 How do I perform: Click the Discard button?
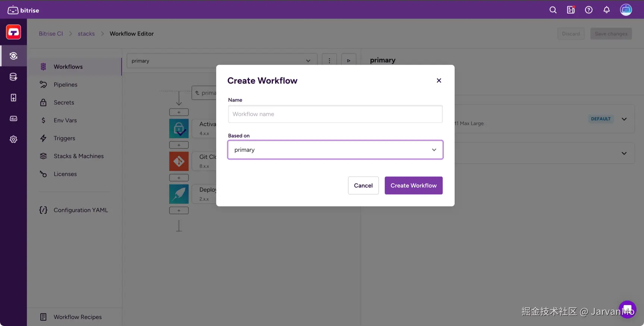tap(571, 34)
